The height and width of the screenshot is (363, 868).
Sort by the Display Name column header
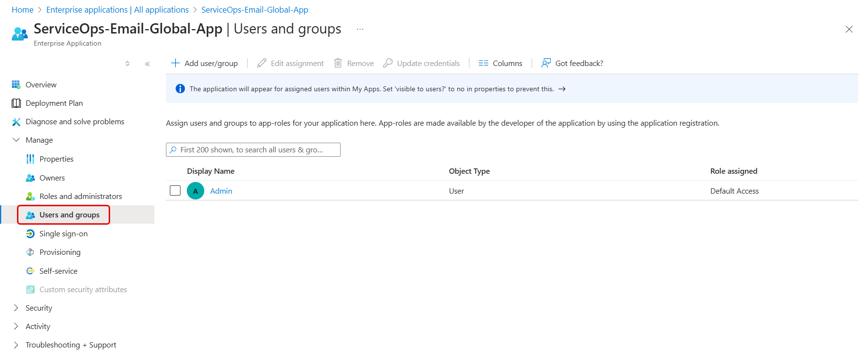point(211,171)
